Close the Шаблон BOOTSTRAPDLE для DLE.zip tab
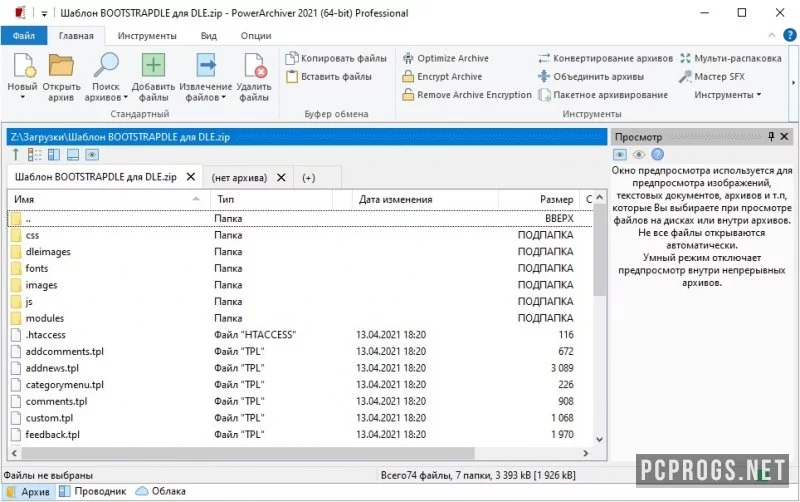Viewport: 800px width, 502px height. (191, 177)
